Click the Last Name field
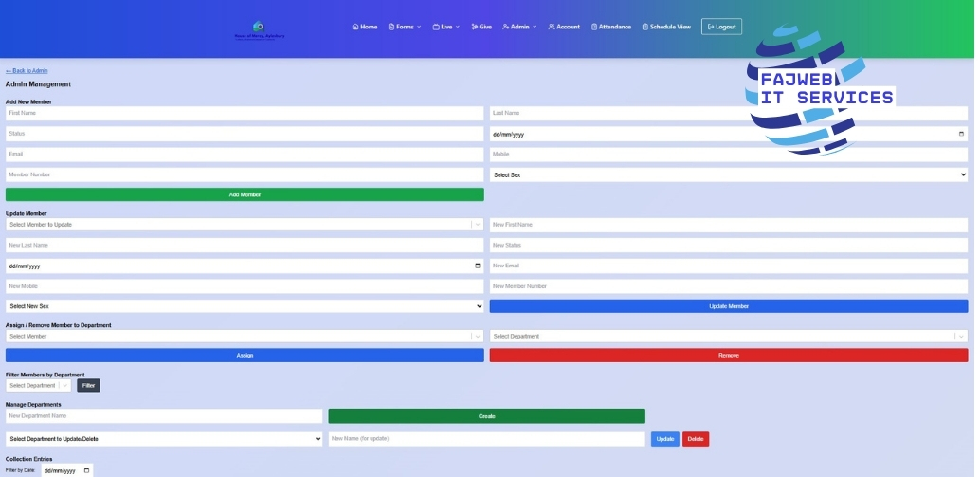The height and width of the screenshot is (477, 980). 729,113
